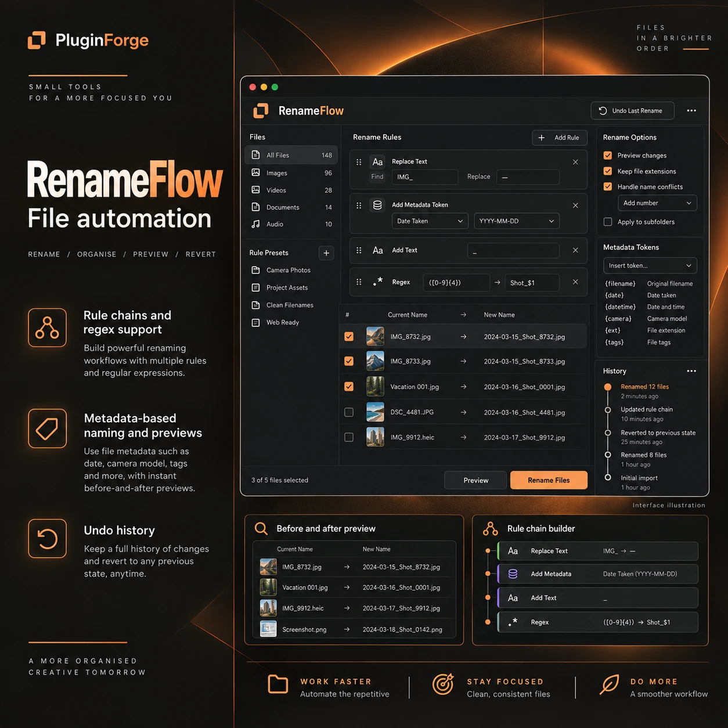Click the Replace text input field

(x=528, y=177)
